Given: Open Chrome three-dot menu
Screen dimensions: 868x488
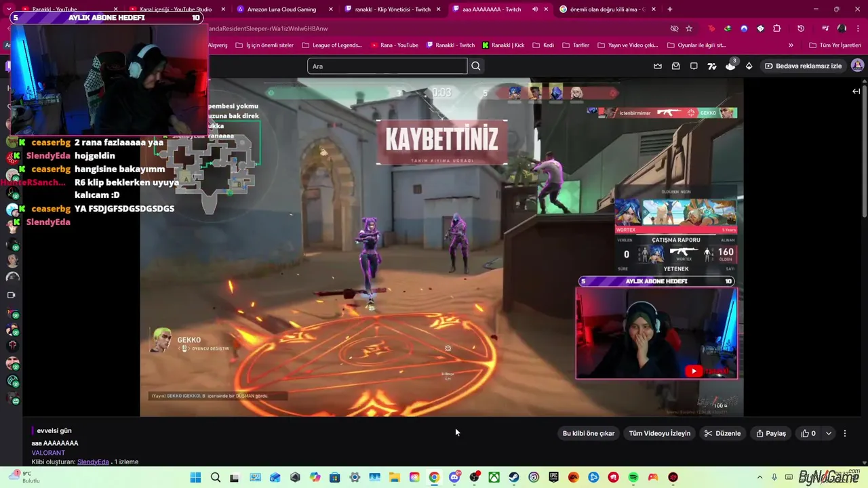Looking at the screenshot, I should pyautogui.click(x=858, y=28).
